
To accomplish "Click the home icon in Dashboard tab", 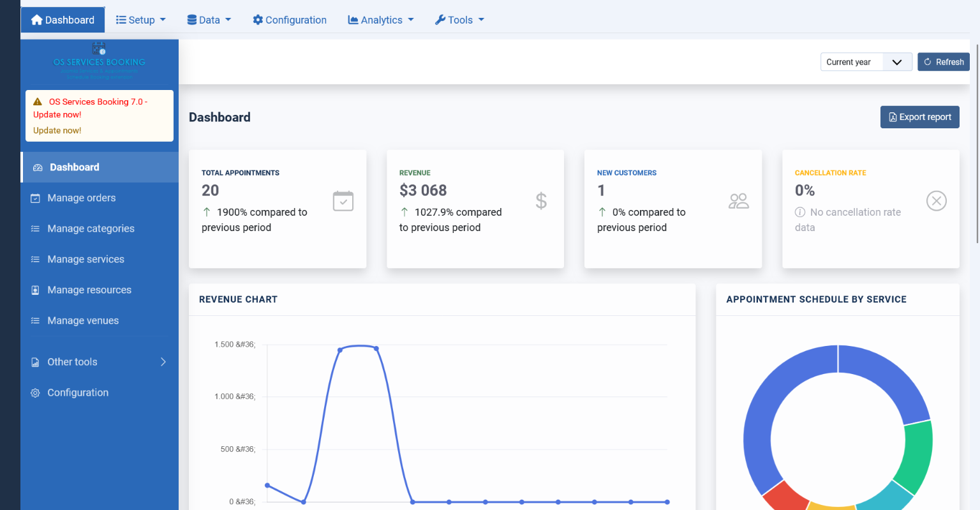I will (37, 20).
